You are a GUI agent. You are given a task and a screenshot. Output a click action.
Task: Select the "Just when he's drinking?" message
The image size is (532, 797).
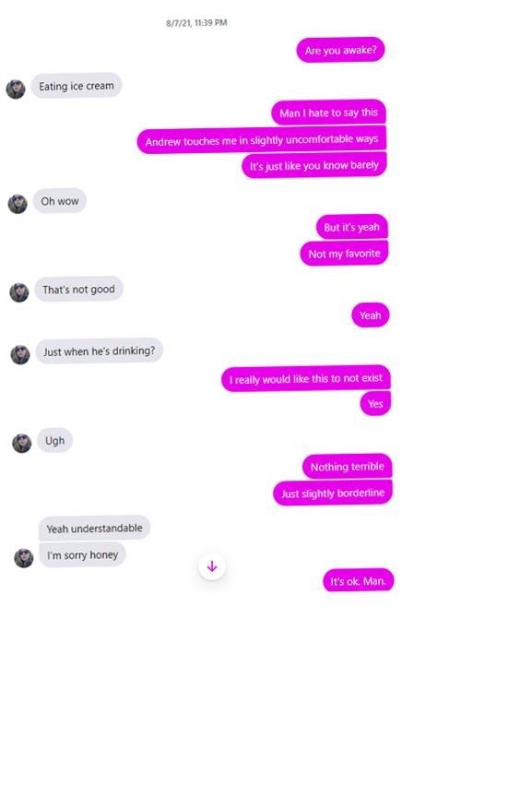[x=99, y=351]
